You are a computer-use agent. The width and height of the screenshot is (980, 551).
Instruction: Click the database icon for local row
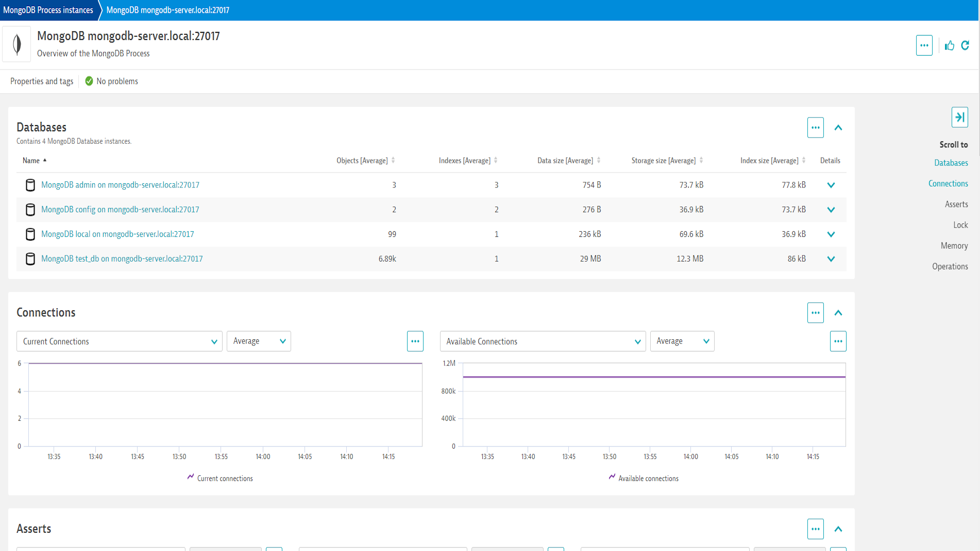pyautogui.click(x=30, y=234)
